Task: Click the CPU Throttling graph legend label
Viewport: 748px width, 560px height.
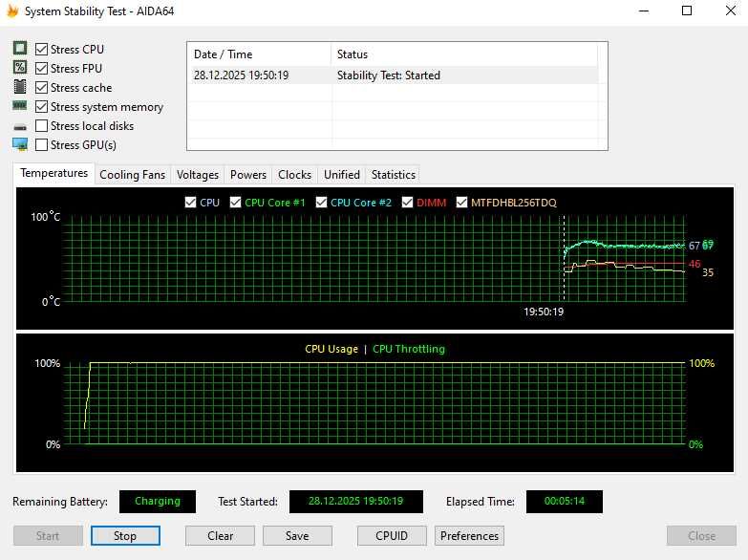Action: point(408,349)
